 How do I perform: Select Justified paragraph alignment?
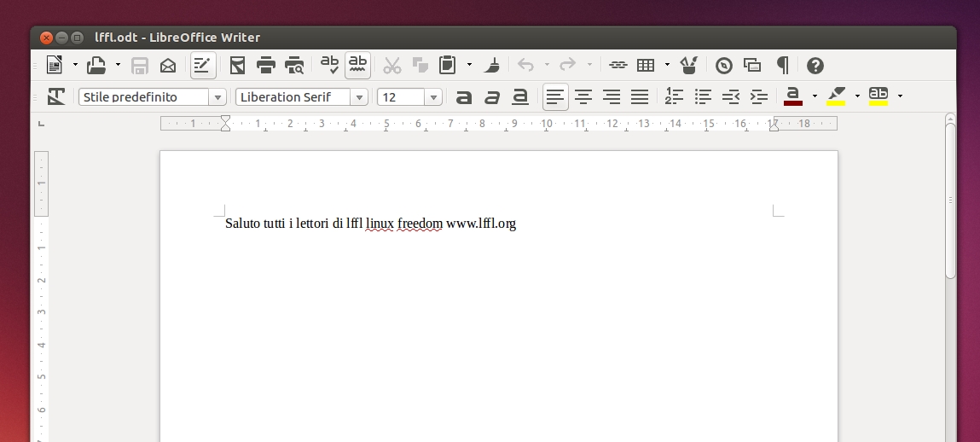pos(640,97)
